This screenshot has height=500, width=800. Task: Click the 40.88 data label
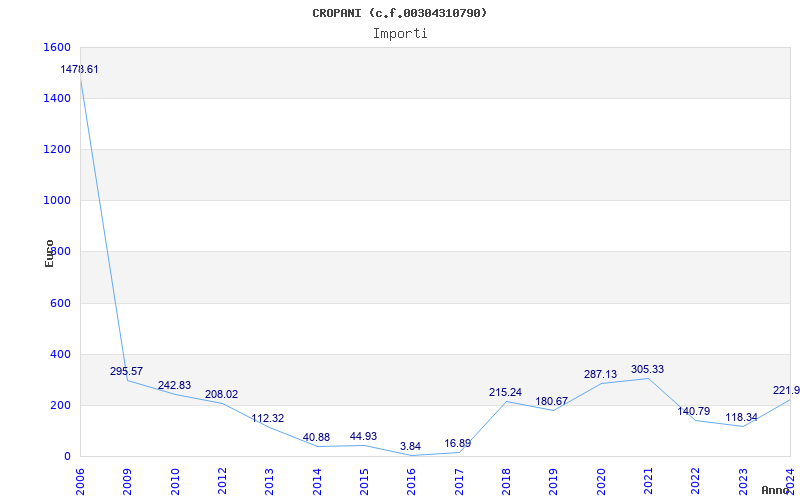(316, 437)
